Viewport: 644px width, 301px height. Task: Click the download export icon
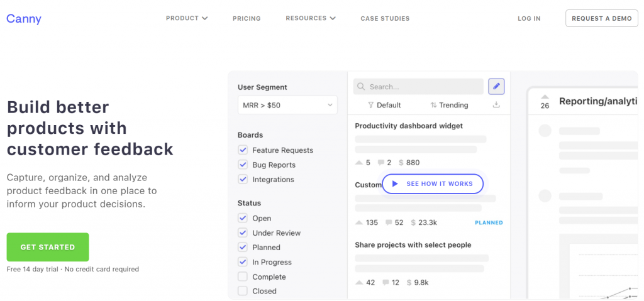pos(496,105)
